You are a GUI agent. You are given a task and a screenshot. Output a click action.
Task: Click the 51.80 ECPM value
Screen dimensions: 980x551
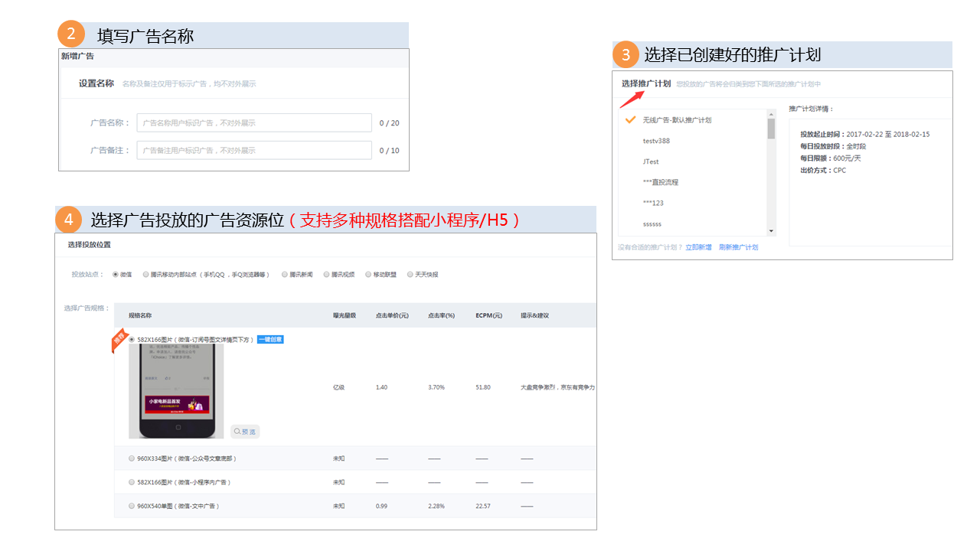(482, 387)
